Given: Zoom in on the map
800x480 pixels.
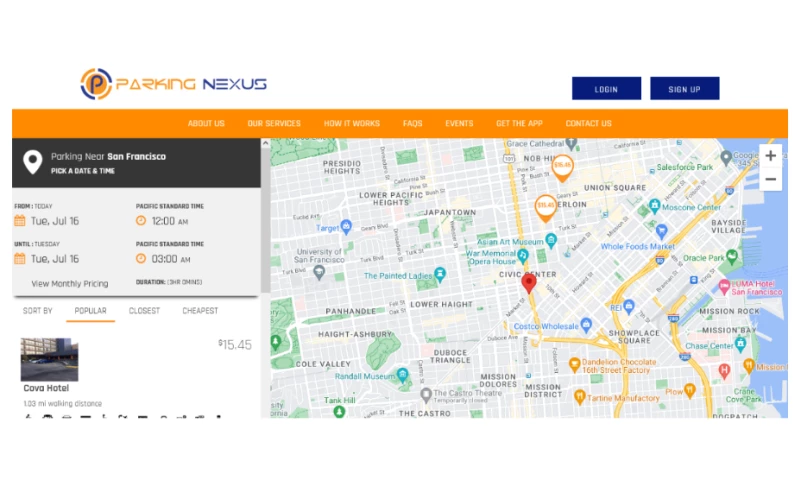Looking at the screenshot, I should 770,156.
